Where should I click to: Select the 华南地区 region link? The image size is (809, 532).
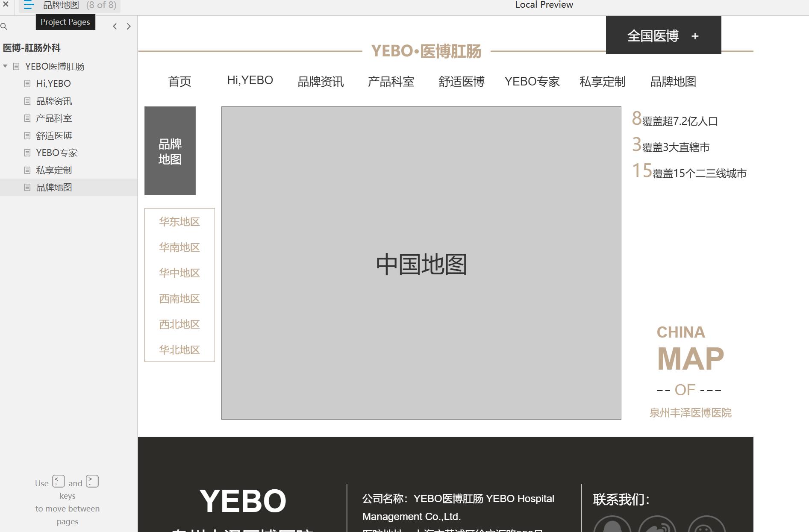[x=179, y=247]
